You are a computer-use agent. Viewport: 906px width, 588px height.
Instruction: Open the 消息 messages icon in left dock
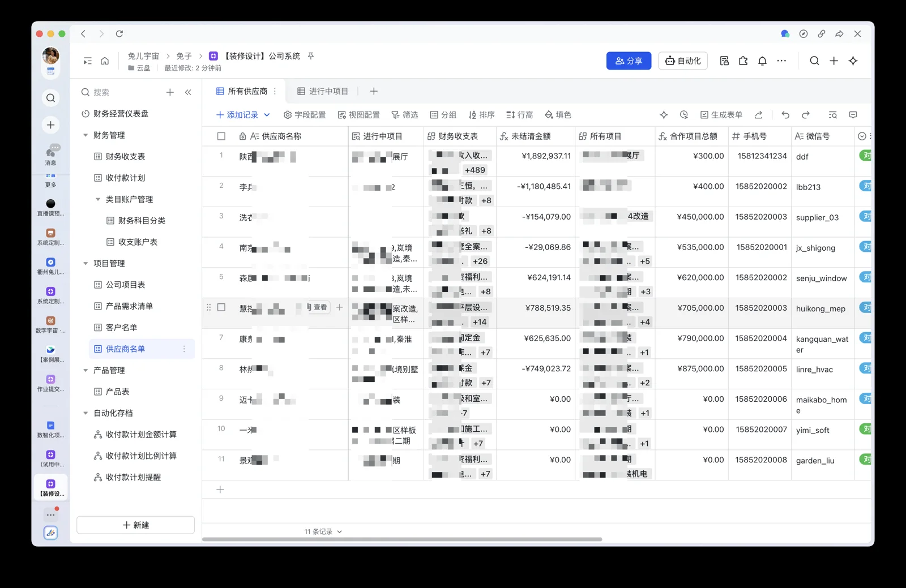coord(51,154)
